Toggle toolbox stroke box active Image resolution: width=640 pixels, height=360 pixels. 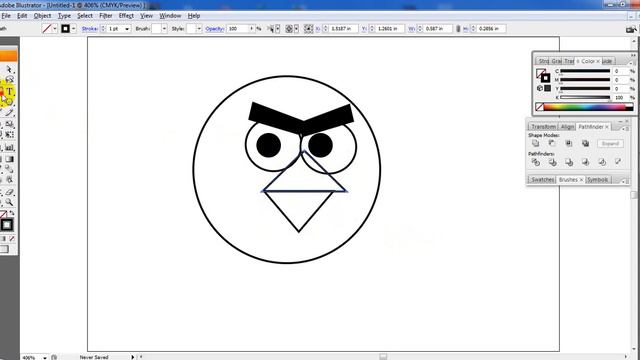click(7, 225)
